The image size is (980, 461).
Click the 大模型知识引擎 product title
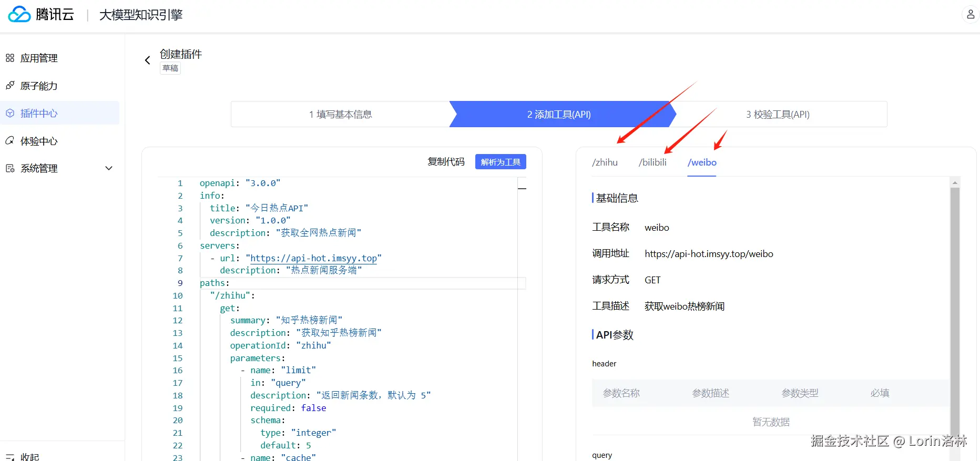tap(141, 15)
